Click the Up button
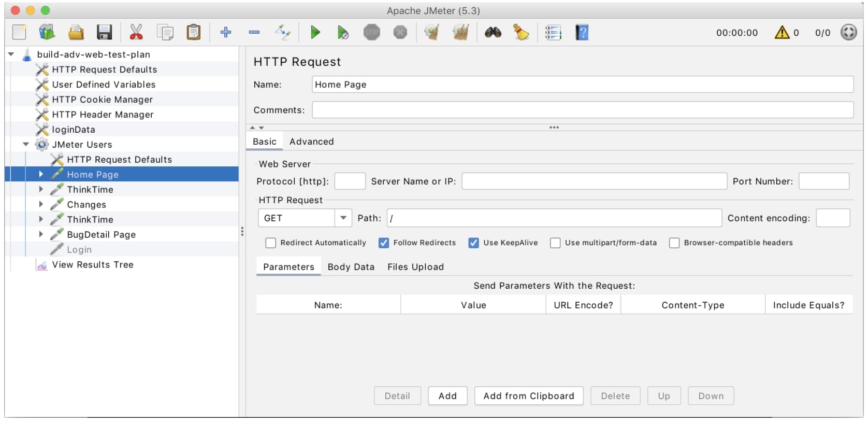 pyautogui.click(x=664, y=396)
